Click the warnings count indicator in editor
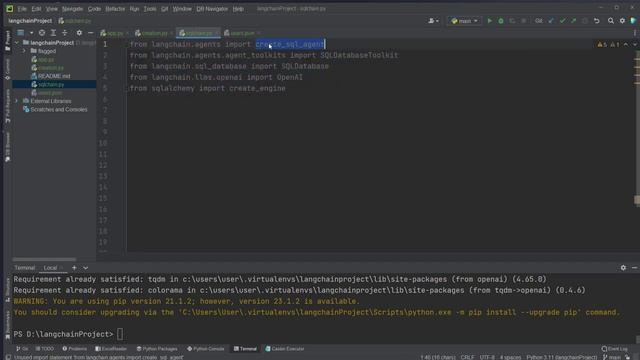 [x=602, y=44]
